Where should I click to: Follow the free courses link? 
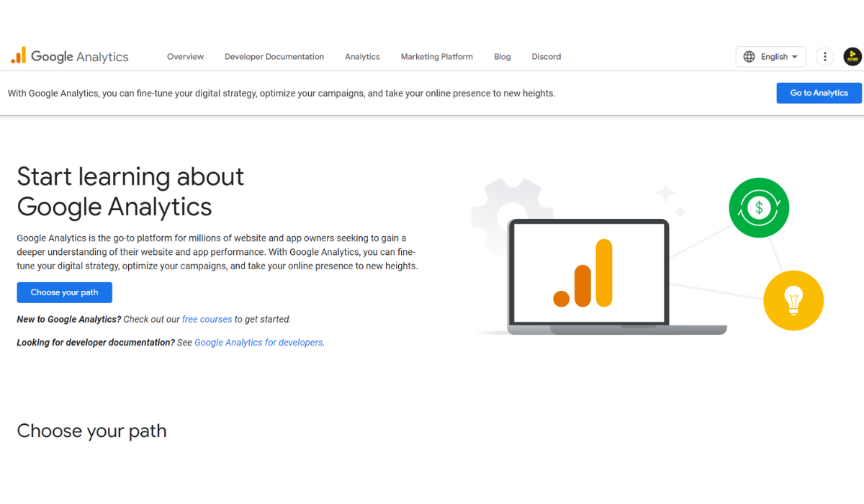(x=207, y=319)
